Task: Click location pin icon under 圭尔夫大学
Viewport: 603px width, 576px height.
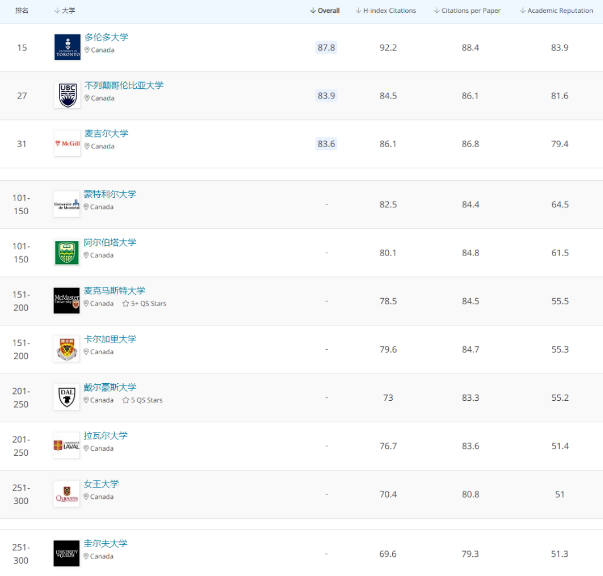Action: pyautogui.click(x=86, y=556)
